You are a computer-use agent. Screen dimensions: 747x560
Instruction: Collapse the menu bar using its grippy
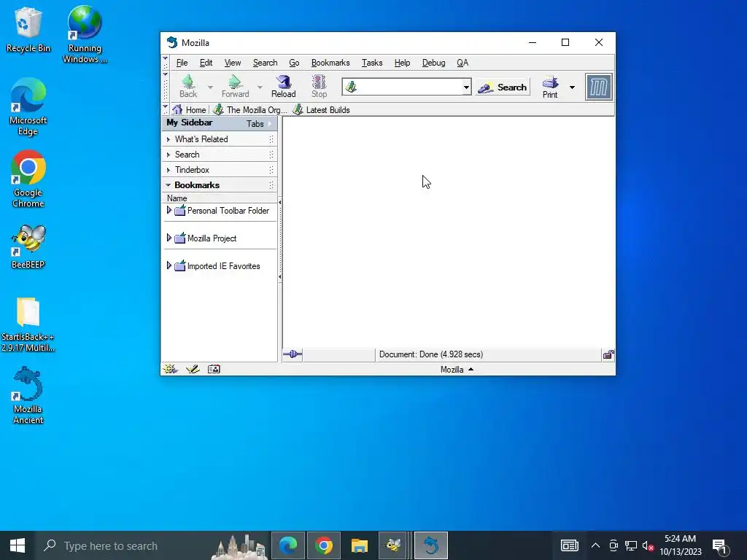pos(166,63)
